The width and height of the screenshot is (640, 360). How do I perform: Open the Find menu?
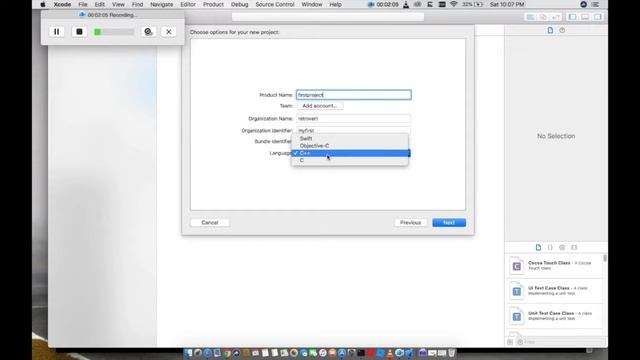[137, 4]
